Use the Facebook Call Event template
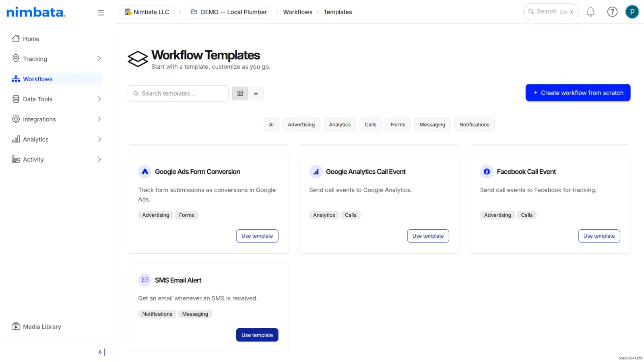The height and width of the screenshot is (362, 644). 599,236
